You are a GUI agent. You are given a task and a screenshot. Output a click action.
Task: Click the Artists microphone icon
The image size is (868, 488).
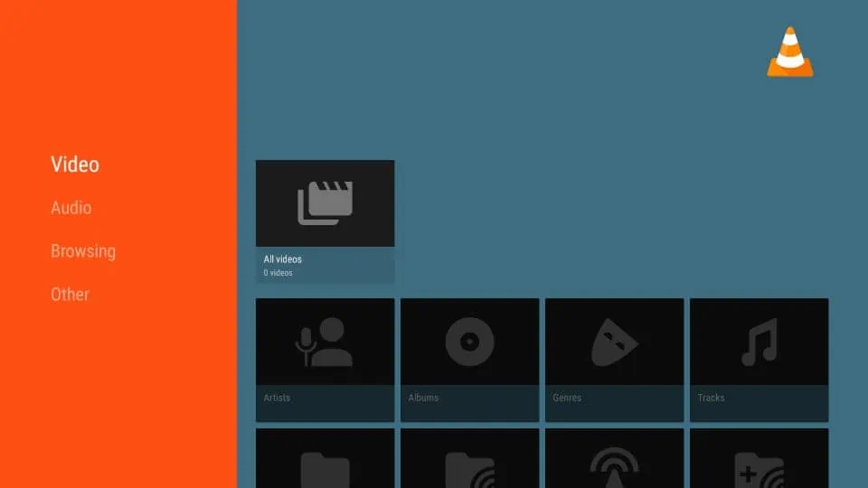click(325, 342)
